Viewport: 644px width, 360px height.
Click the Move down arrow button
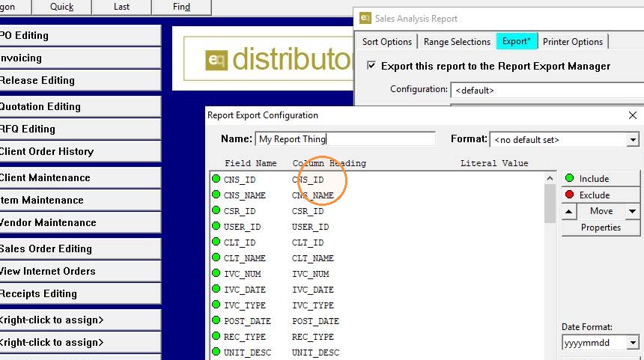[633, 211]
